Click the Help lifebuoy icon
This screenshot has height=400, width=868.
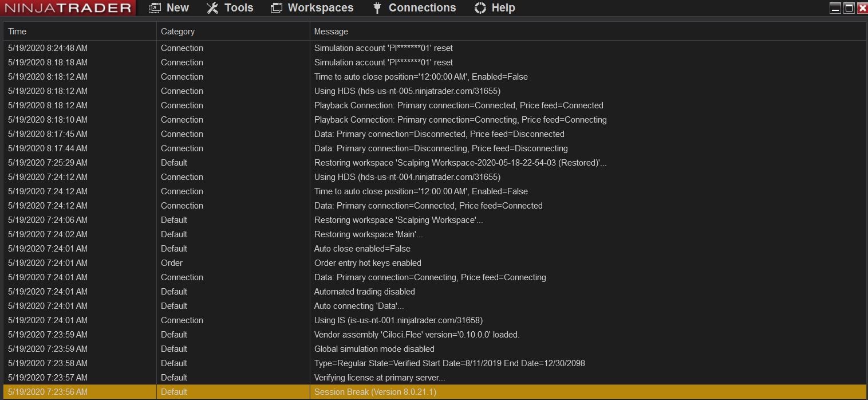coord(480,8)
